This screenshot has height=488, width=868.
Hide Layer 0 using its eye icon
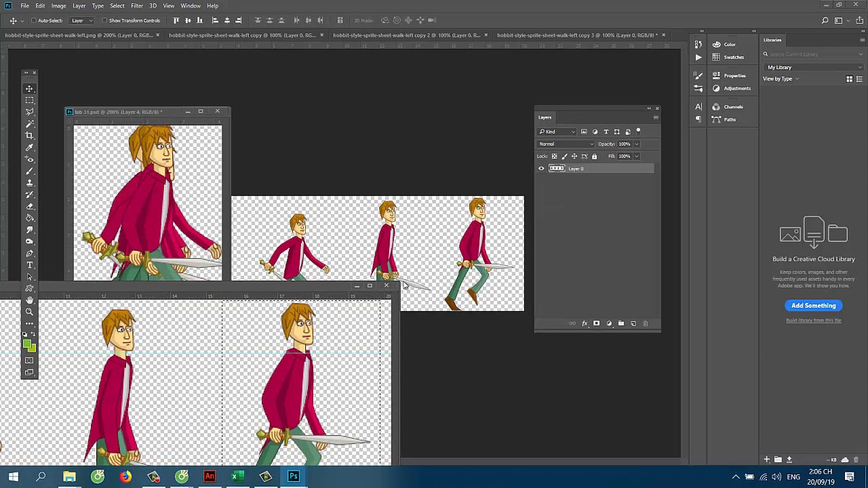tap(541, 168)
